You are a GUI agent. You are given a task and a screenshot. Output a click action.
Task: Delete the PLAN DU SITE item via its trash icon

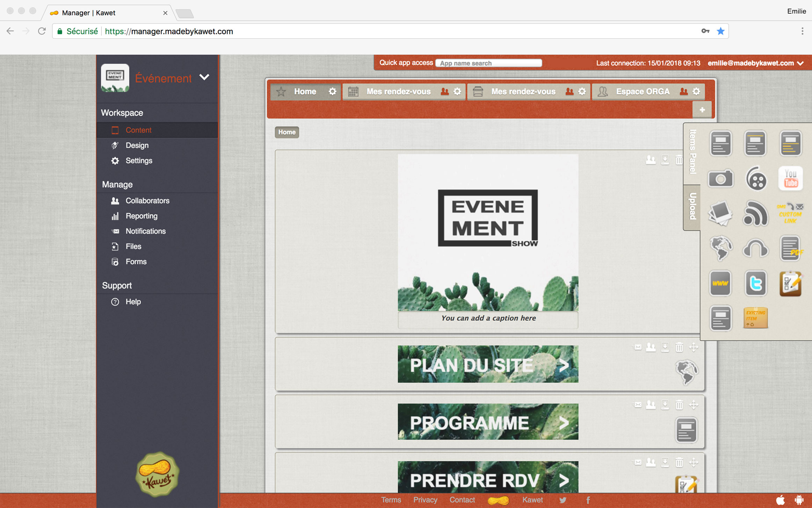(679, 347)
